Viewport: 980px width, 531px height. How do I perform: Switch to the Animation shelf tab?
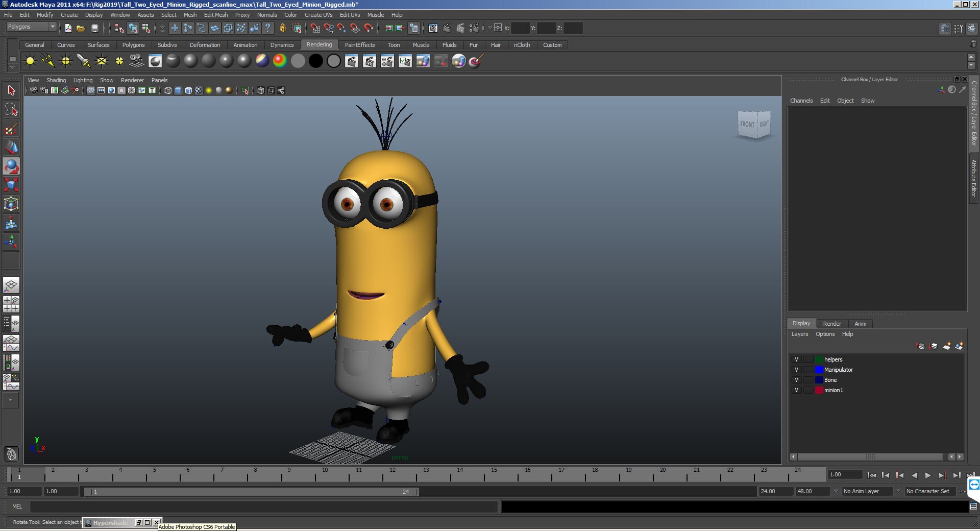click(245, 45)
